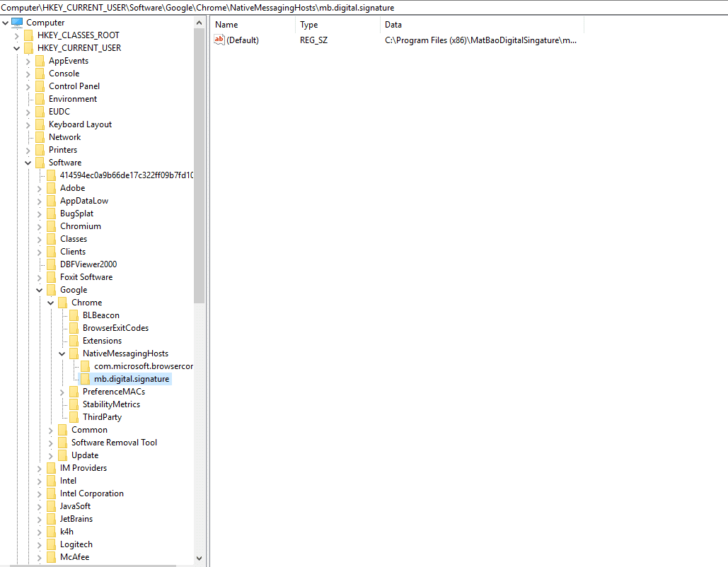Click the Keyboard Layout folder icon
This screenshot has height=567, width=728.
(40, 124)
